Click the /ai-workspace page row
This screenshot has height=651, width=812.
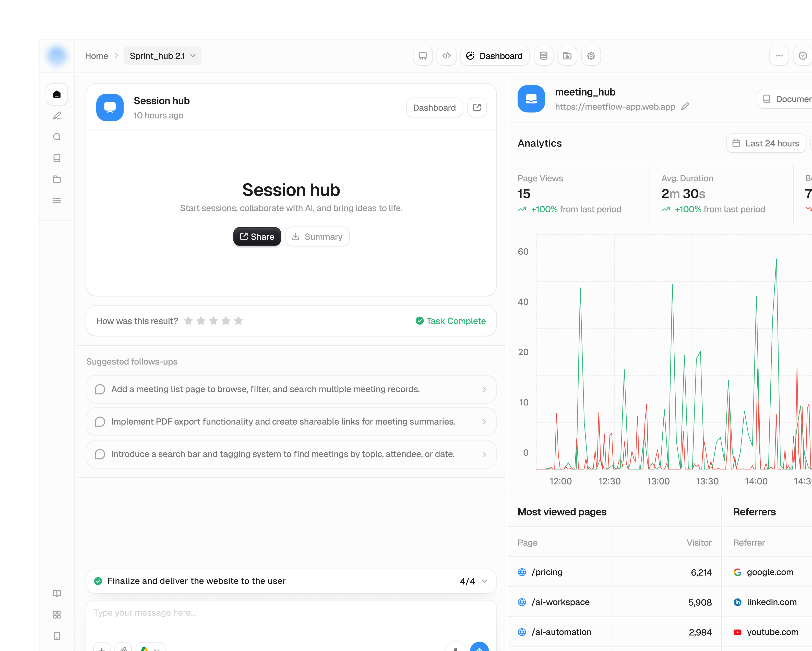(615, 602)
